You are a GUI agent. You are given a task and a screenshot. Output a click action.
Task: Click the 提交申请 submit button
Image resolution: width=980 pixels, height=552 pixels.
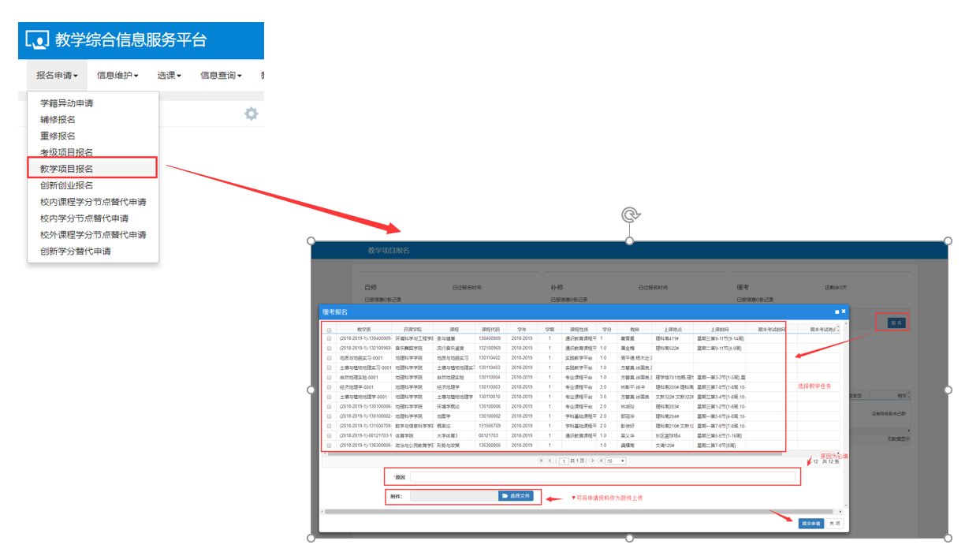click(810, 523)
